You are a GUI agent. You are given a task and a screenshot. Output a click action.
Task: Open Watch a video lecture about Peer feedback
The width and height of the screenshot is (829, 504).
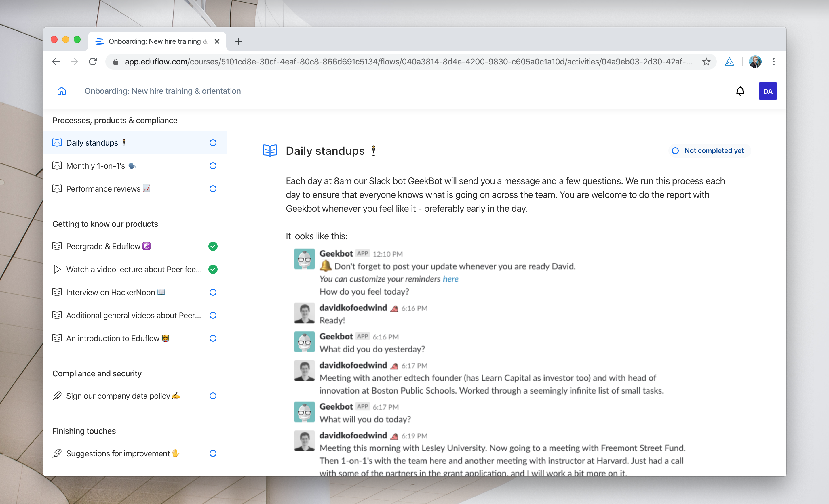(x=135, y=269)
